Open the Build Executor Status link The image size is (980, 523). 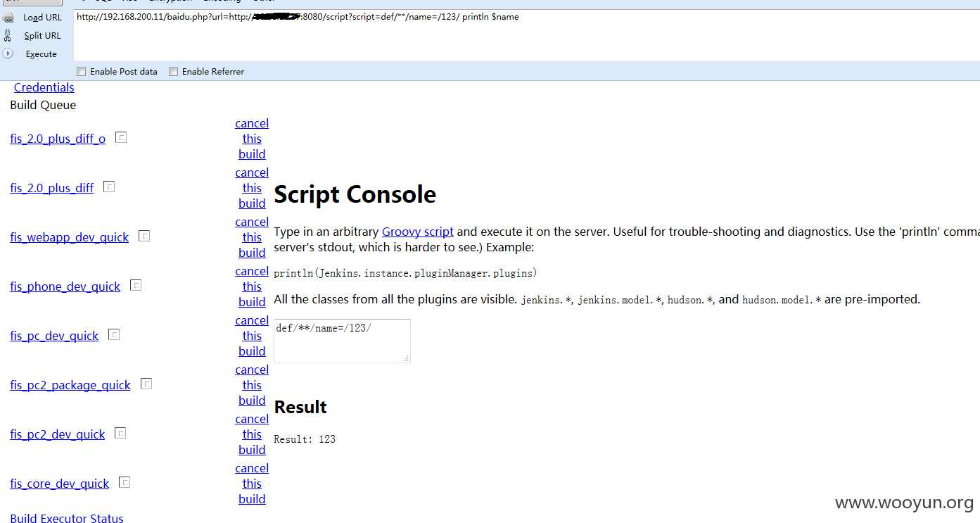[67, 518]
